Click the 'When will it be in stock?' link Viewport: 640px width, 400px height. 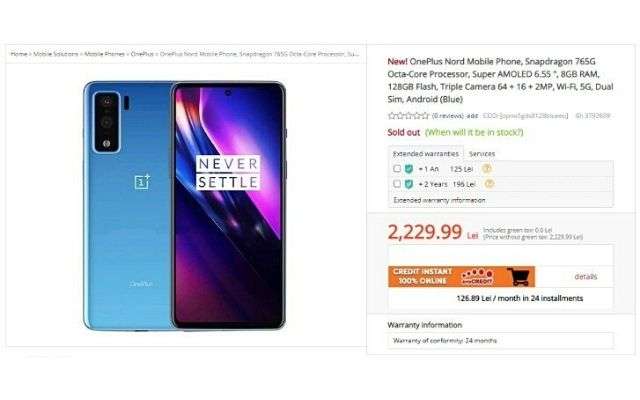[474, 132]
